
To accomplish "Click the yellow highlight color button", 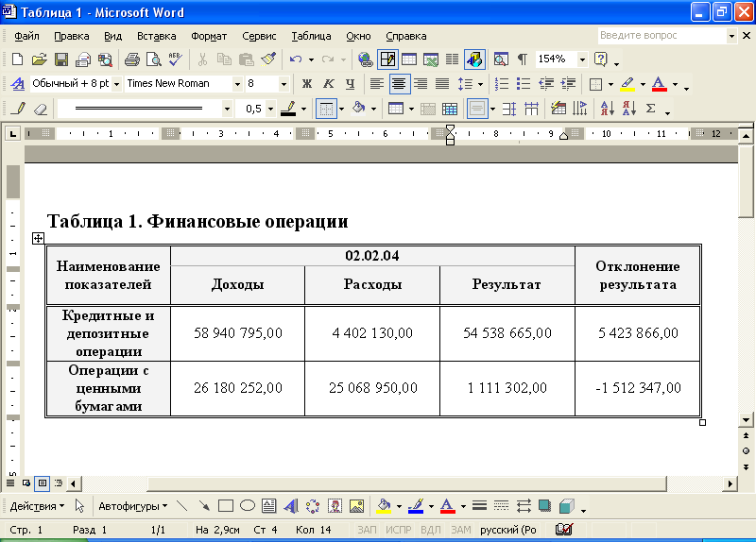I will pyautogui.click(x=627, y=84).
